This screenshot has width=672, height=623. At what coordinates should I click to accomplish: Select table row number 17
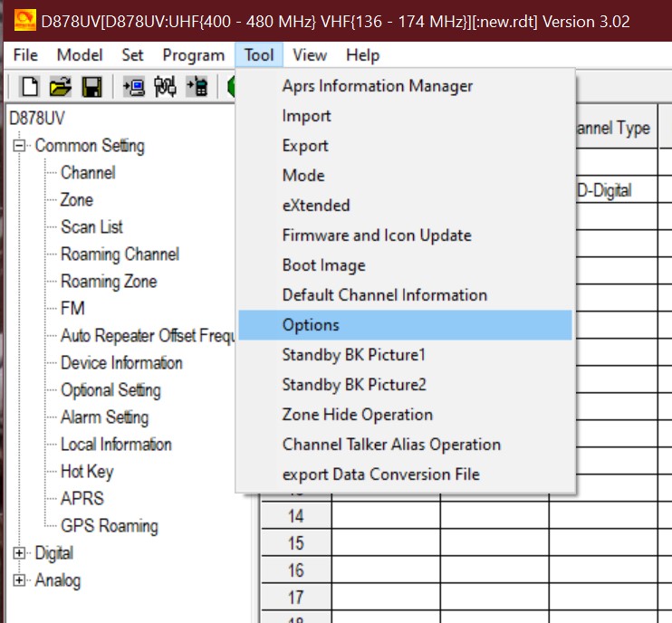click(x=296, y=598)
